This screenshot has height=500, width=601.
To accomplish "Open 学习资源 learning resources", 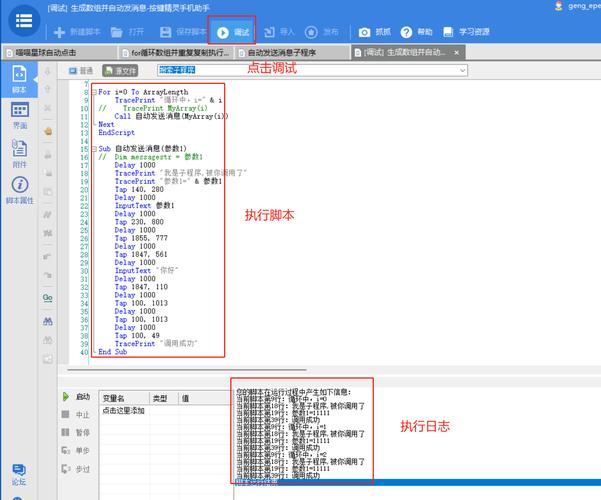I will click(466, 32).
